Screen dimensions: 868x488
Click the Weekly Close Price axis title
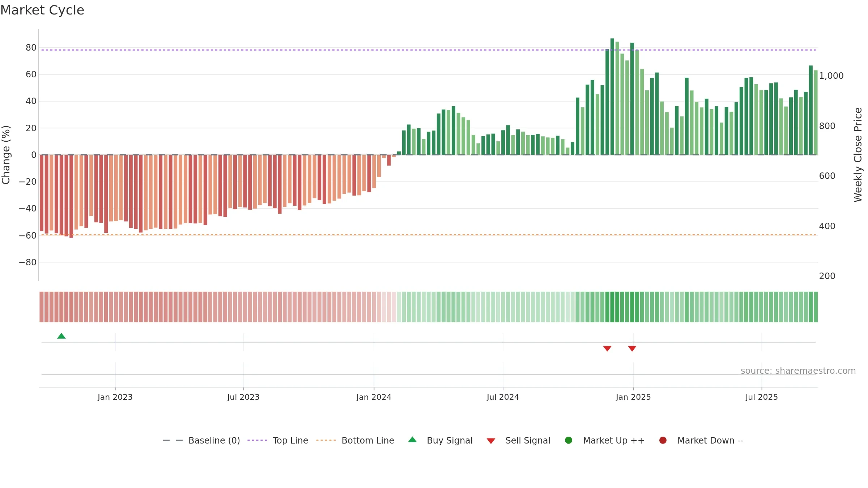858,155
